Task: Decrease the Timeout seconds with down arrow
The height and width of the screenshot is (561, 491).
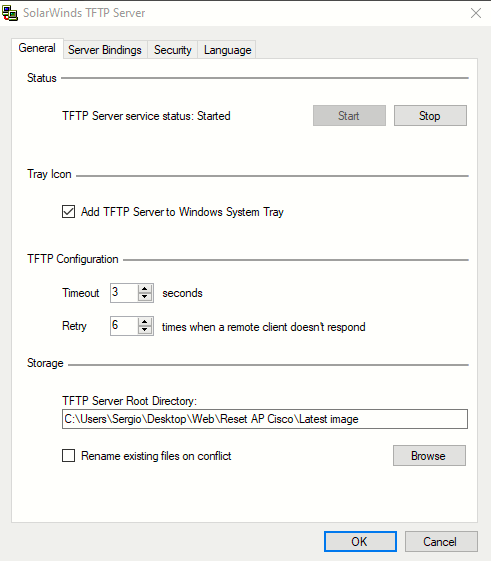Action: (x=145, y=297)
